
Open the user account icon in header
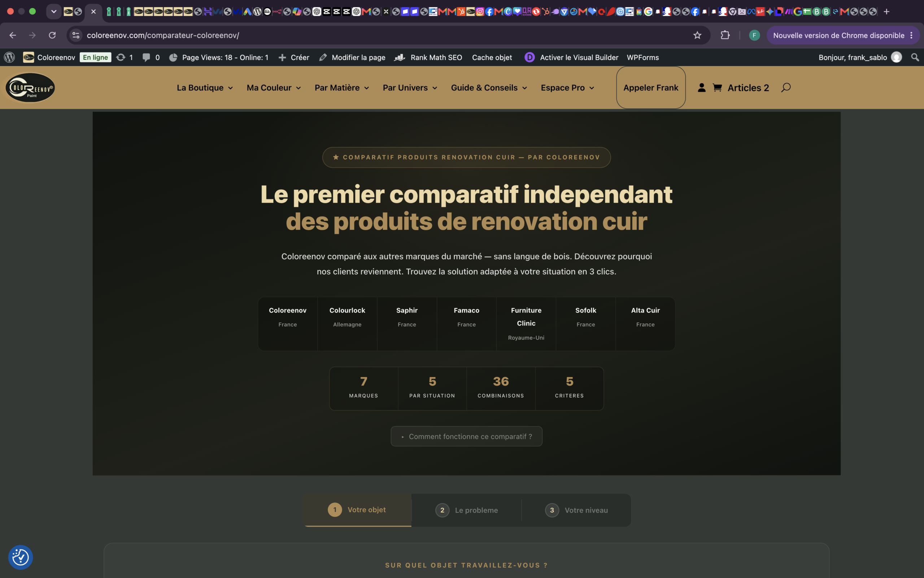point(701,87)
